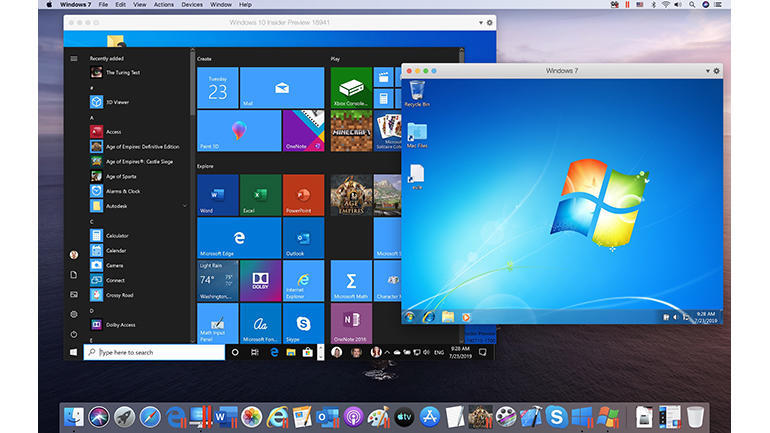This screenshot has width=770, height=433.
Task: Open Settings gear in Start menu sidebar
Action: 74,314
